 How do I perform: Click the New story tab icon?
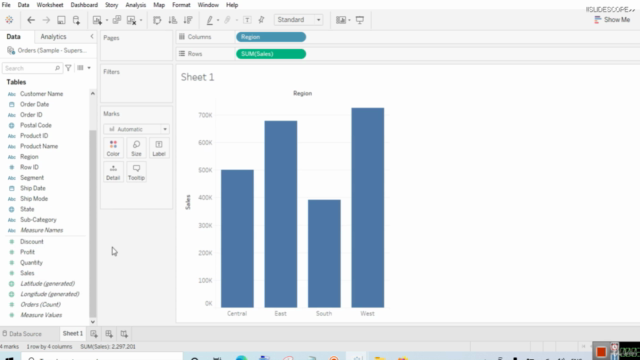tap(124, 334)
